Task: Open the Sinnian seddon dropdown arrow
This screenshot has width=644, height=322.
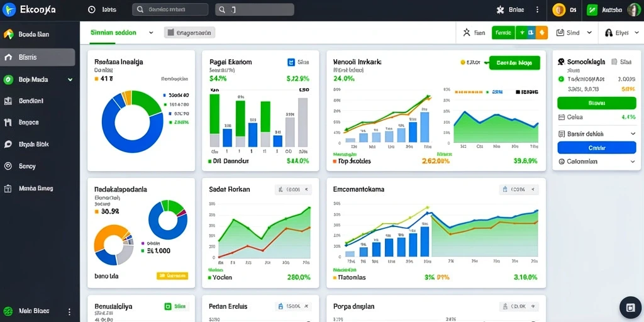Action: coord(151,33)
